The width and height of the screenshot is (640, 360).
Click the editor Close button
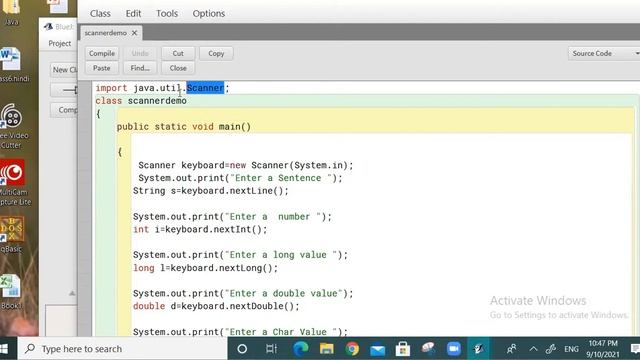(178, 68)
